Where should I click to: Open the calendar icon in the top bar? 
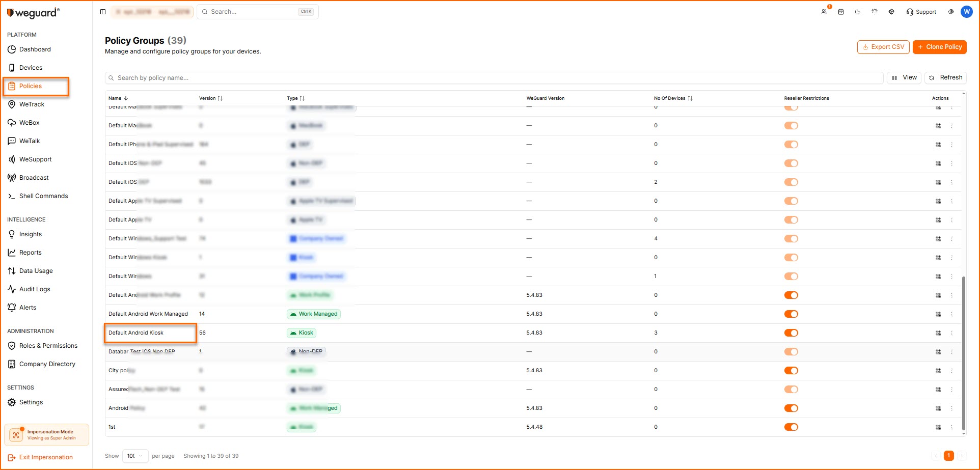pos(841,12)
